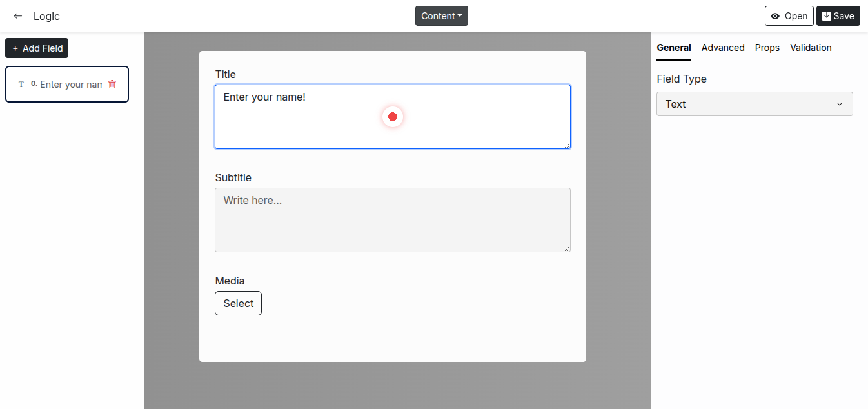
Task: Click the Select button under Media
Action: 238,303
